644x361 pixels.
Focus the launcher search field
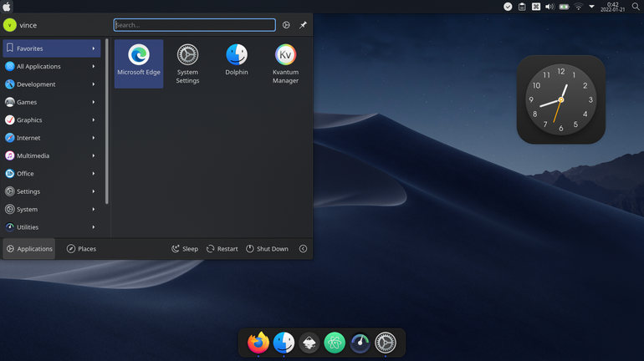[195, 25]
